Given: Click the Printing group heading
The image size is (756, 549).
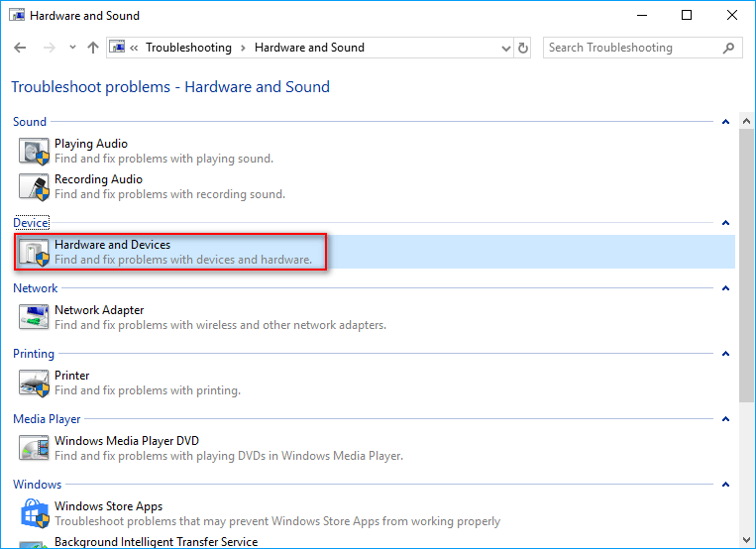Looking at the screenshot, I should point(34,354).
